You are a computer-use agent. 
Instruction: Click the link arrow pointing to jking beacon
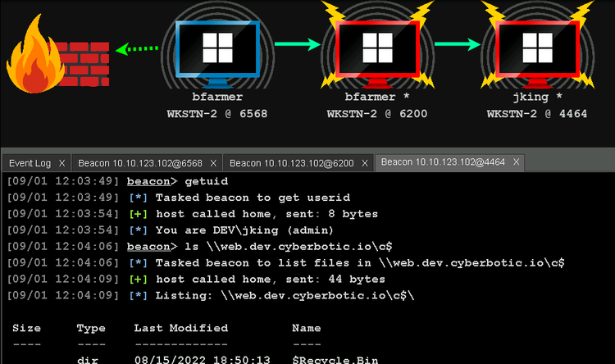pos(458,44)
